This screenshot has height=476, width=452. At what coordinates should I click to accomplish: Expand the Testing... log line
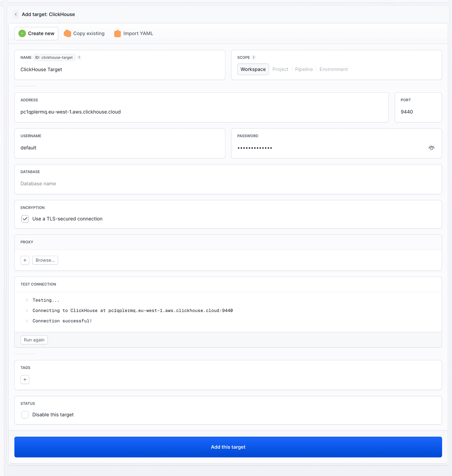[27, 300]
